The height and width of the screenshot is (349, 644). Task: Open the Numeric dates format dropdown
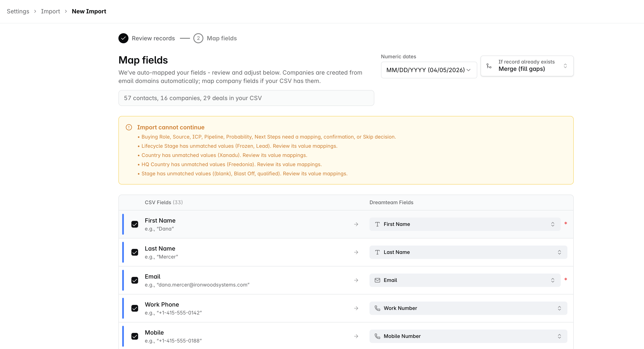429,70
